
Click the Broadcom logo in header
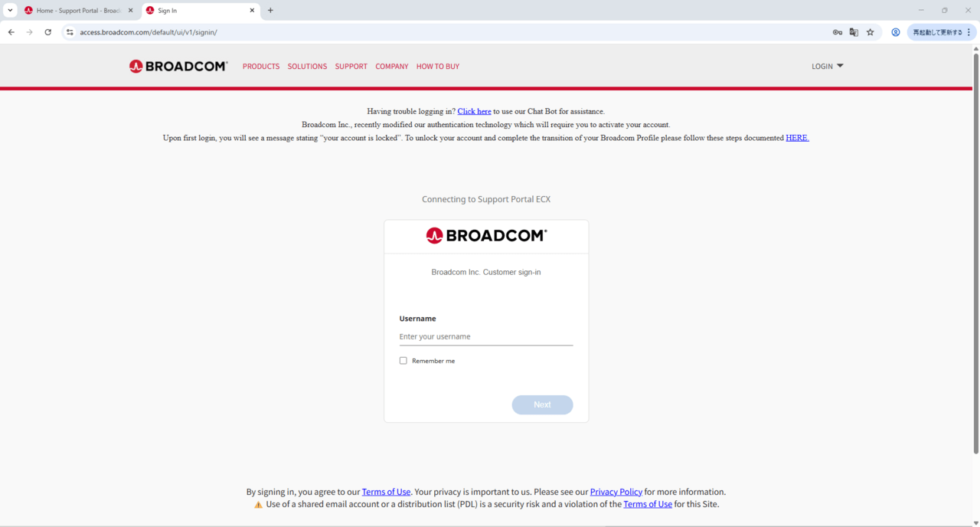pos(178,66)
